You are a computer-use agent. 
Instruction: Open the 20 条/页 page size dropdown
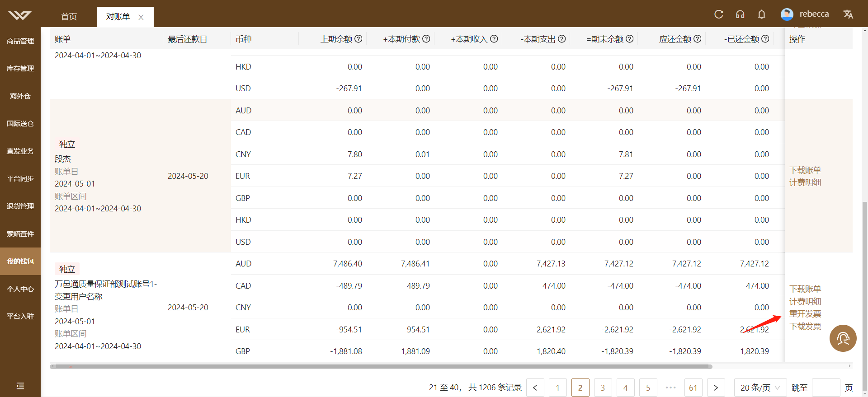[760, 388]
